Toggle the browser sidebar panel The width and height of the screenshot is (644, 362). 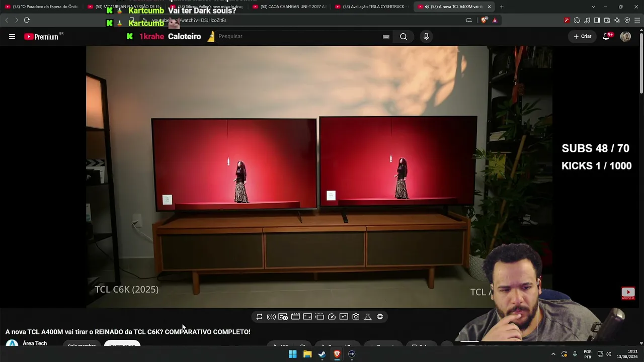(597, 20)
